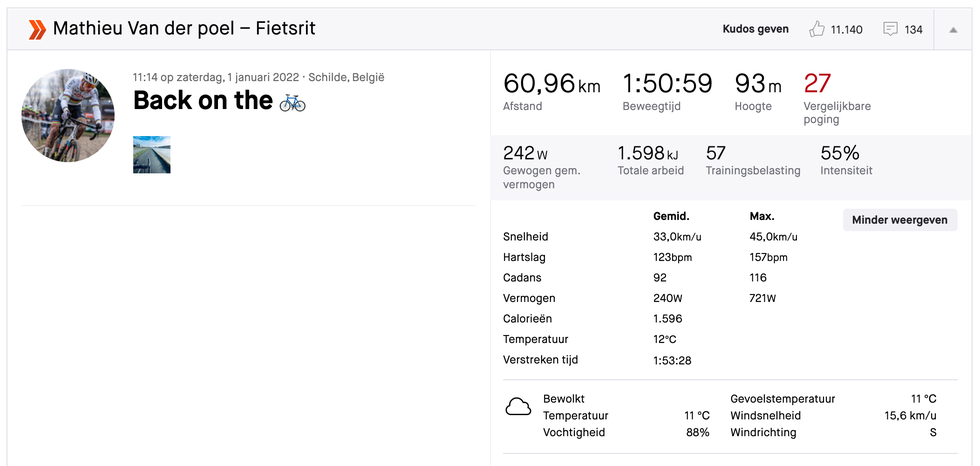Click the bicycle emoji in the title

(292, 102)
